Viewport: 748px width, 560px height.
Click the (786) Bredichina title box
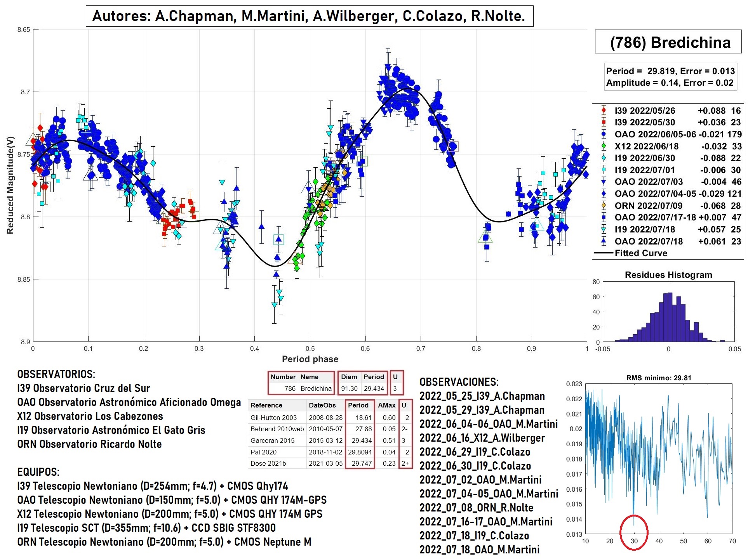tap(668, 42)
